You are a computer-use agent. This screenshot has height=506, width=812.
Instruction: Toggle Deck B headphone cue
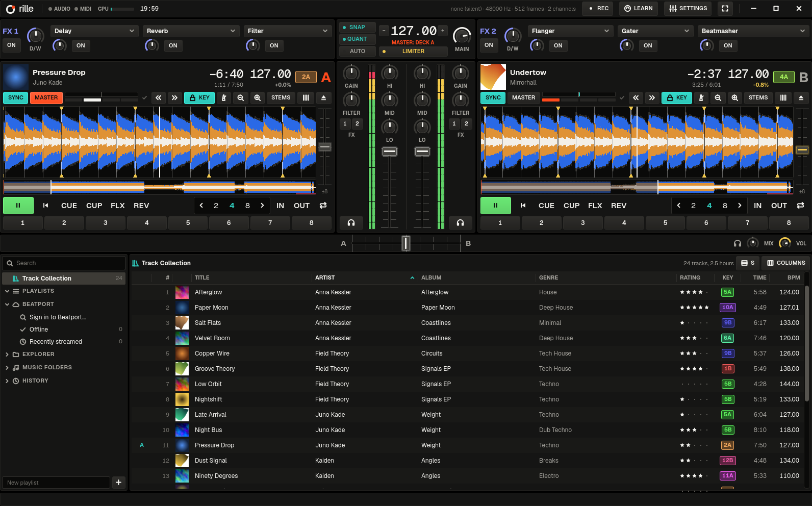pos(460,222)
